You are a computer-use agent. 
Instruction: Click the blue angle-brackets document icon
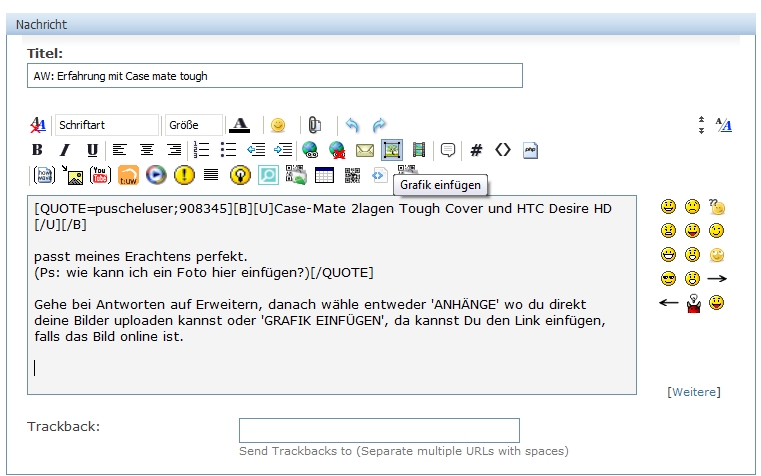point(379,175)
